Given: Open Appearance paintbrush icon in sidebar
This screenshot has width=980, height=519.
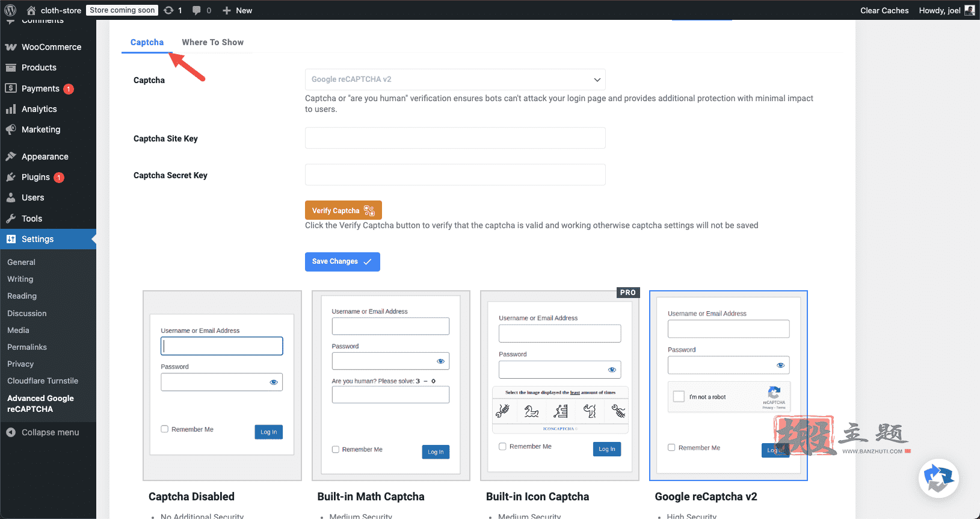Looking at the screenshot, I should 11,157.
